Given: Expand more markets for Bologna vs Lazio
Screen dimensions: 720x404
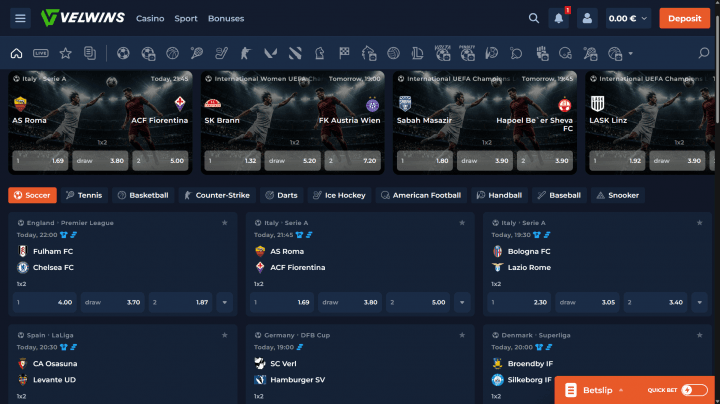Looking at the screenshot, I should (699, 303).
